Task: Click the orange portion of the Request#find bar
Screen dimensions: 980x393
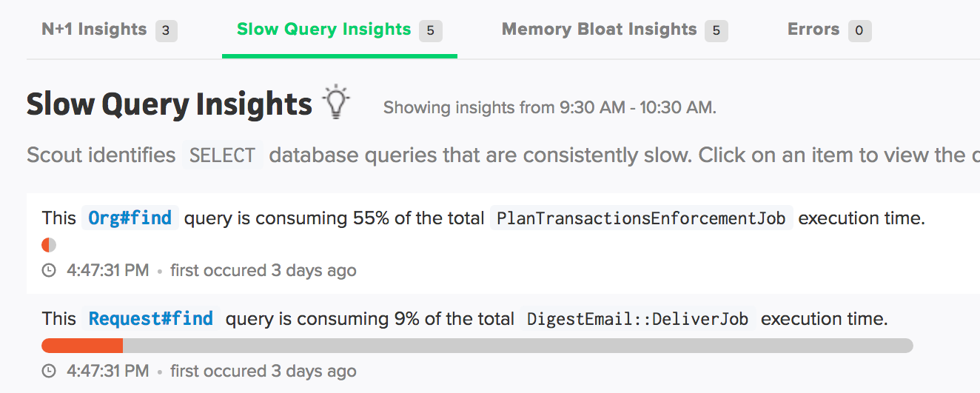Action: point(82,346)
